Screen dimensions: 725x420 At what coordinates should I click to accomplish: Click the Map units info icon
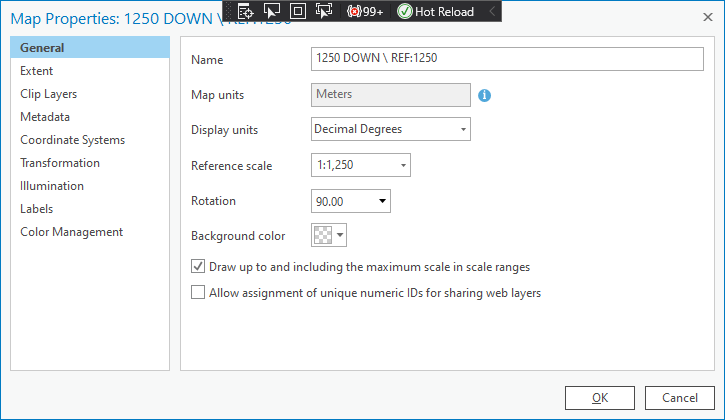click(485, 95)
